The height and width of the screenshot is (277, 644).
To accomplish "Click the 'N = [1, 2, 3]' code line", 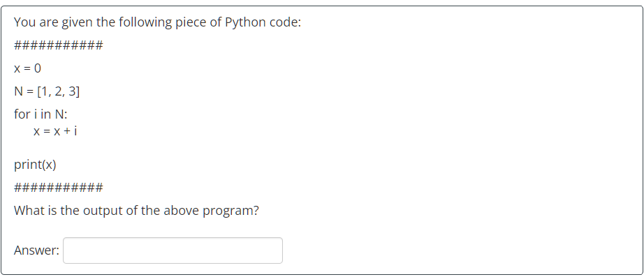I will [47, 91].
